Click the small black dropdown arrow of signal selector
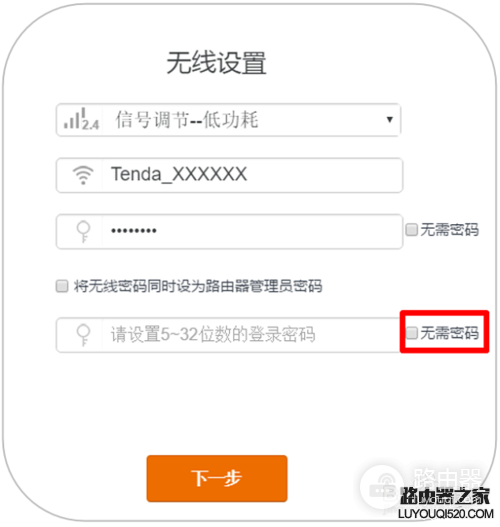Viewport: 500px width, 527px height. 389,120
